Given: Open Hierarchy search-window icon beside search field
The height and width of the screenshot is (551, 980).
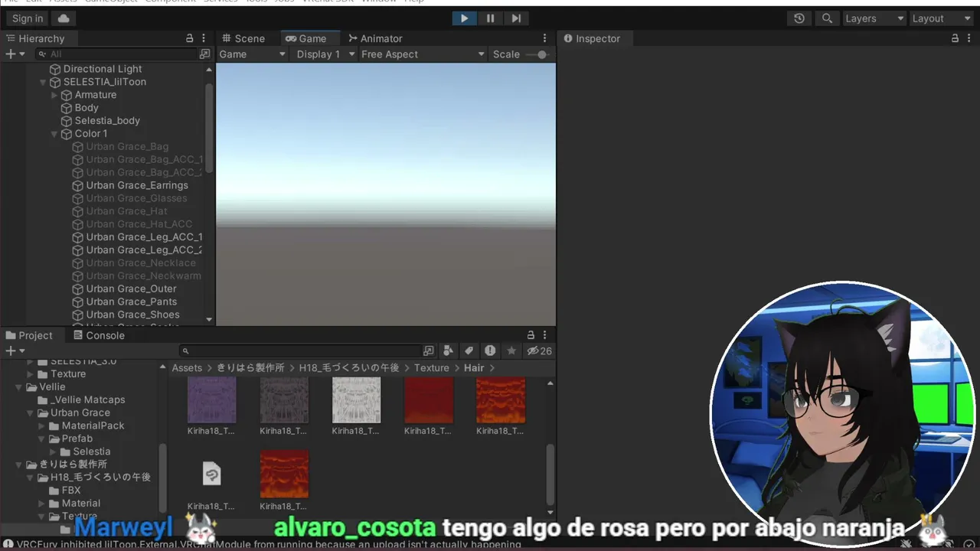Looking at the screenshot, I should click(x=204, y=54).
